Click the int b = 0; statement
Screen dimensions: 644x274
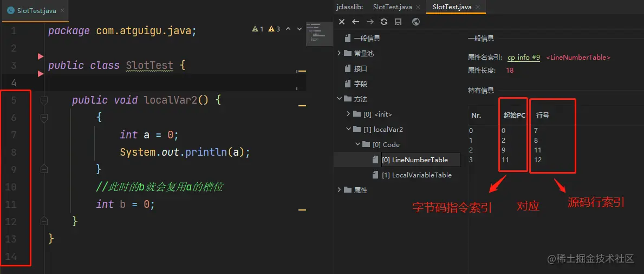(125, 204)
